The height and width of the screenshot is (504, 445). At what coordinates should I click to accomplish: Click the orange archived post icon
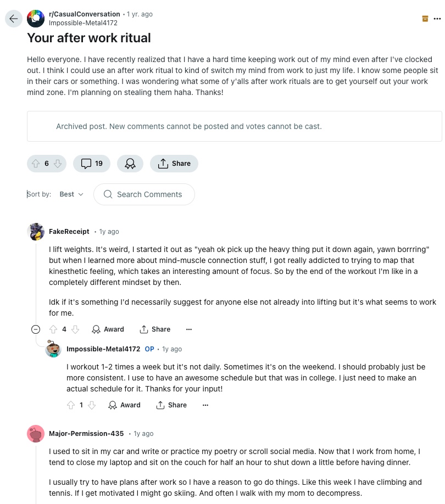tap(425, 19)
